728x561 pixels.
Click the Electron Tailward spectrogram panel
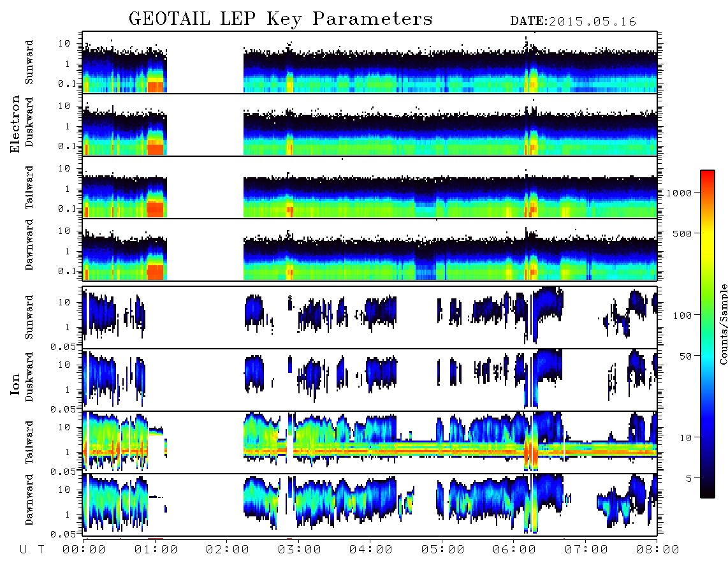pos(370,187)
